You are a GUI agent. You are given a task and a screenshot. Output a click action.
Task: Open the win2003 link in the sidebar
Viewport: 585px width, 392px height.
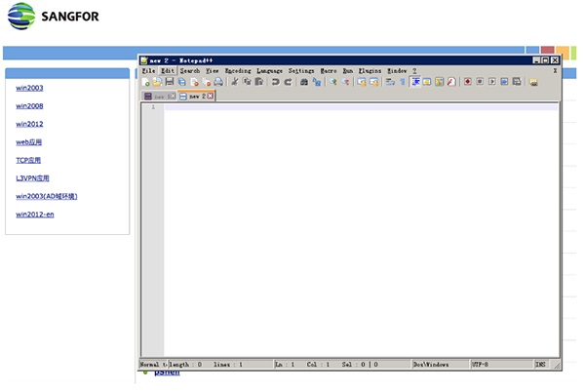pyautogui.click(x=29, y=88)
